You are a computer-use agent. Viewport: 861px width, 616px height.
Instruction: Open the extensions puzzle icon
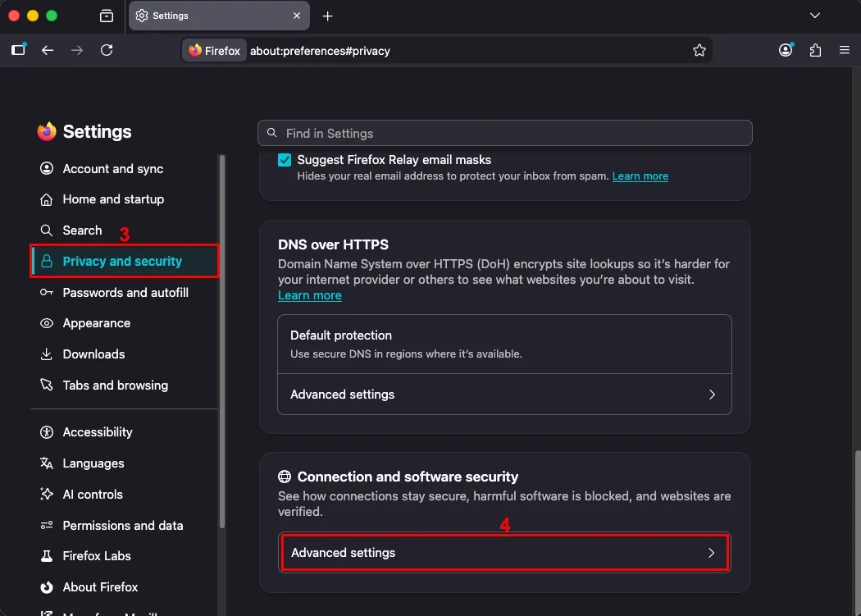pyautogui.click(x=815, y=51)
